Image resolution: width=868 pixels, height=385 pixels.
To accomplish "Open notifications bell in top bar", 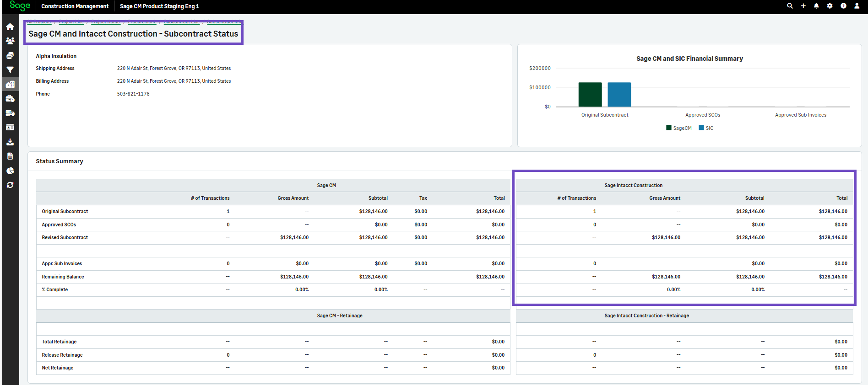I will coord(816,6).
